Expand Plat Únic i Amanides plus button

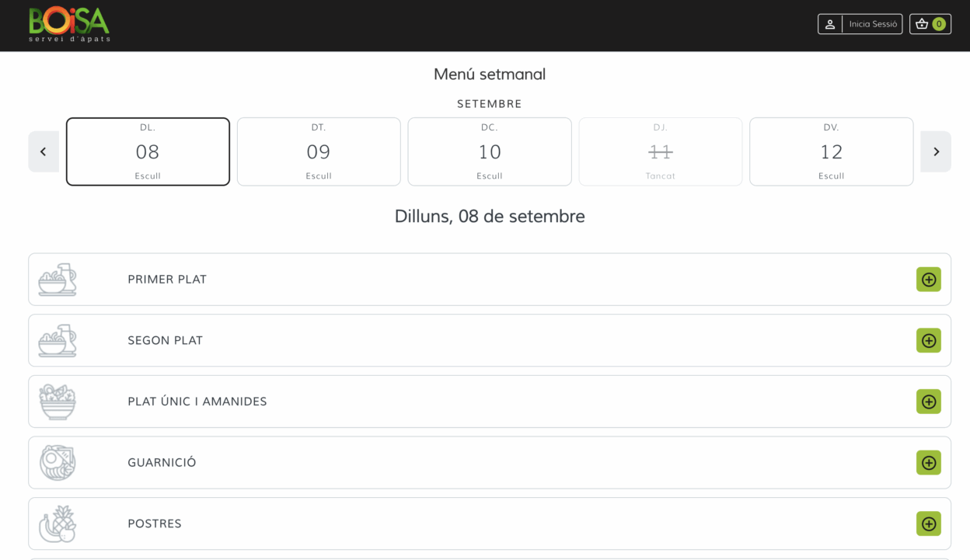[929, 402]
